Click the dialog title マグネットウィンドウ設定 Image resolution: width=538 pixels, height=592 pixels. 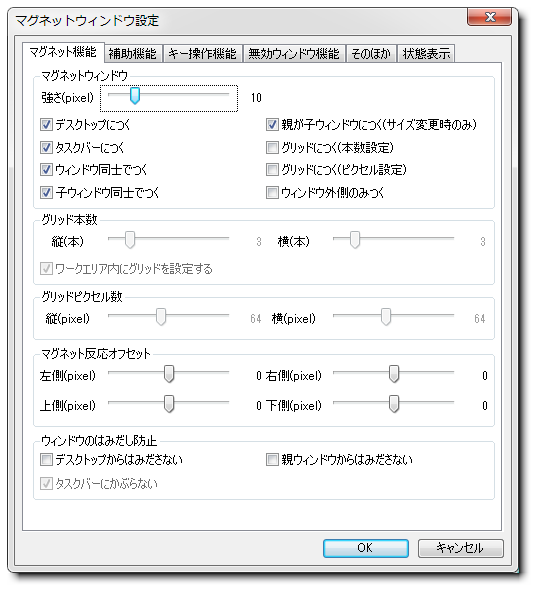coord(87,20)
